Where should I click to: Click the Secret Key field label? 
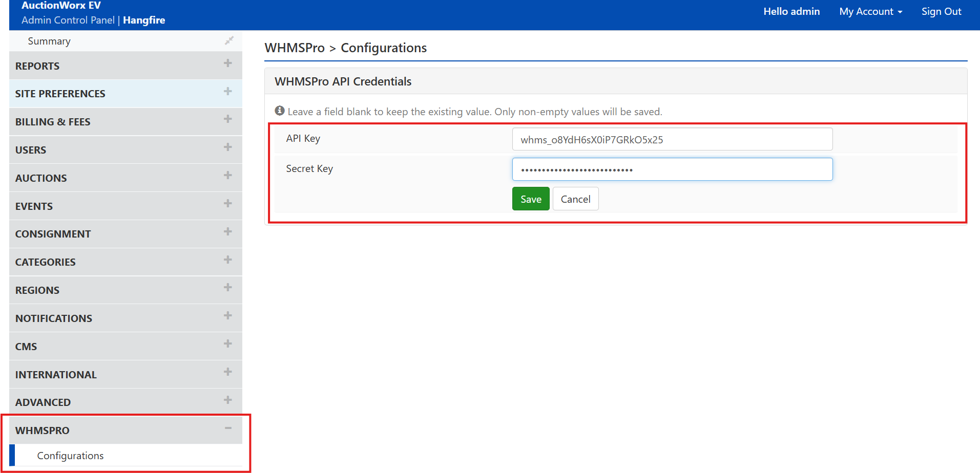tap(309, 168)
